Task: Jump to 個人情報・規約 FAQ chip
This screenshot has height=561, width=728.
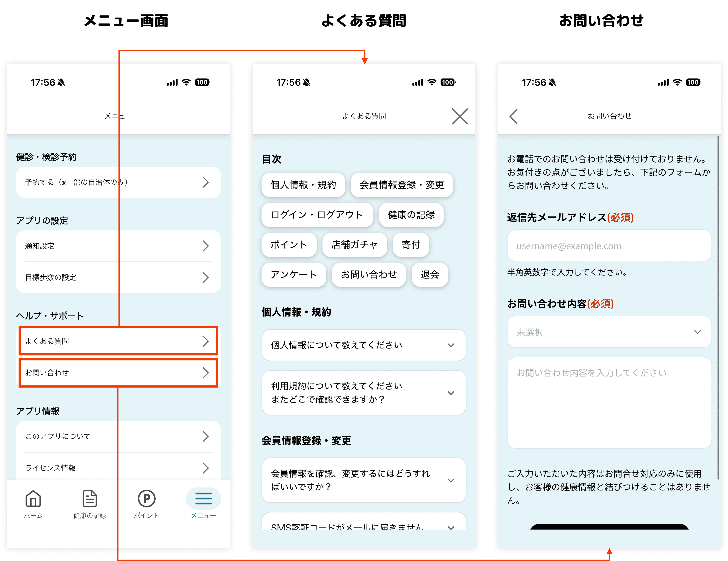Action: coord(303,185)
